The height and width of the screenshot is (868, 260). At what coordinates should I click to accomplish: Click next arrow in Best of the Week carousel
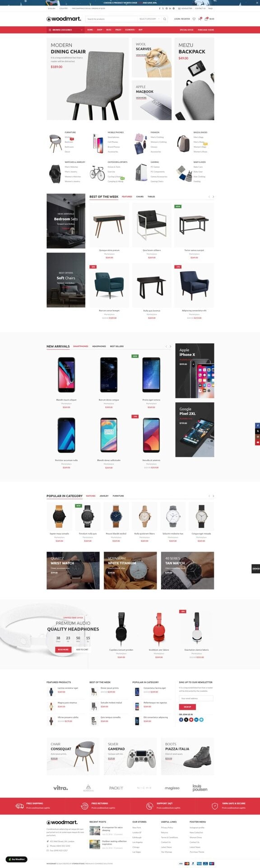coord(213,197)
